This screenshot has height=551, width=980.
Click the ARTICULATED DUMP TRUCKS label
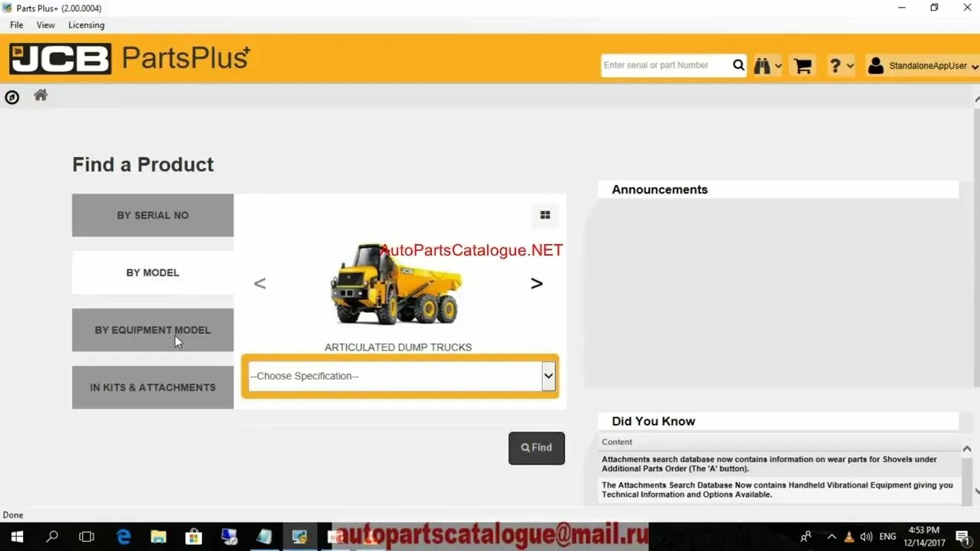(398, 347)
